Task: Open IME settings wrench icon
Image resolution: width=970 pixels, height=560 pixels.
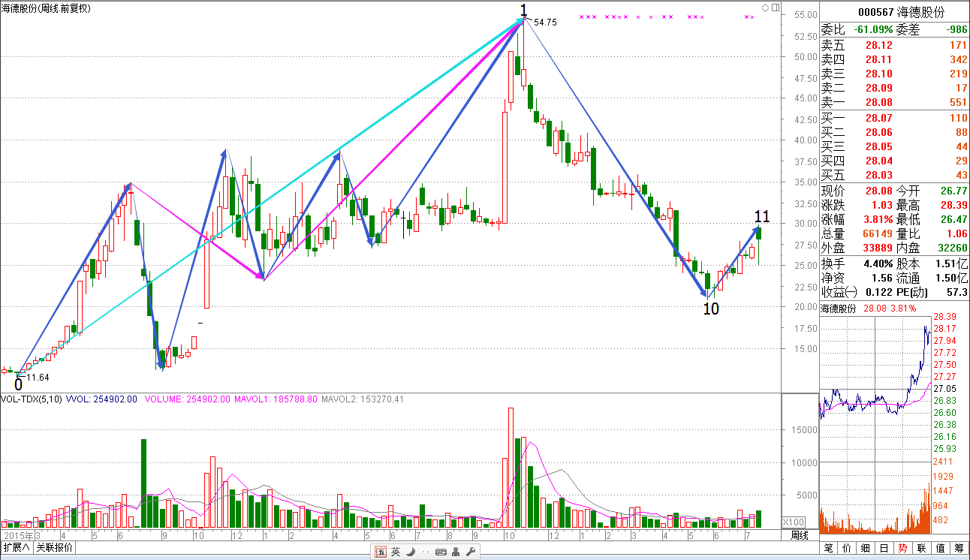Action: click(x=471, y=552)
